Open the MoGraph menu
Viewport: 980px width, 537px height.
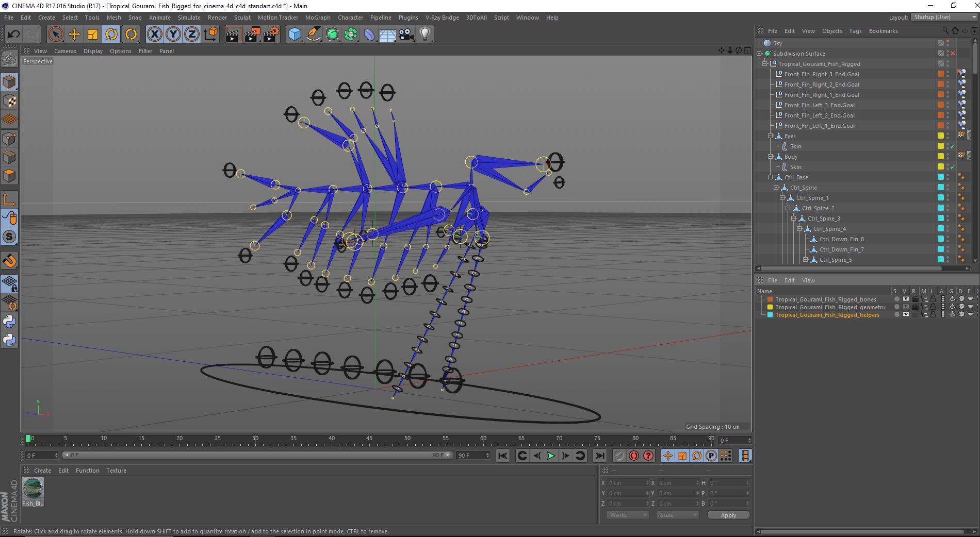click(x=318, y=18)
